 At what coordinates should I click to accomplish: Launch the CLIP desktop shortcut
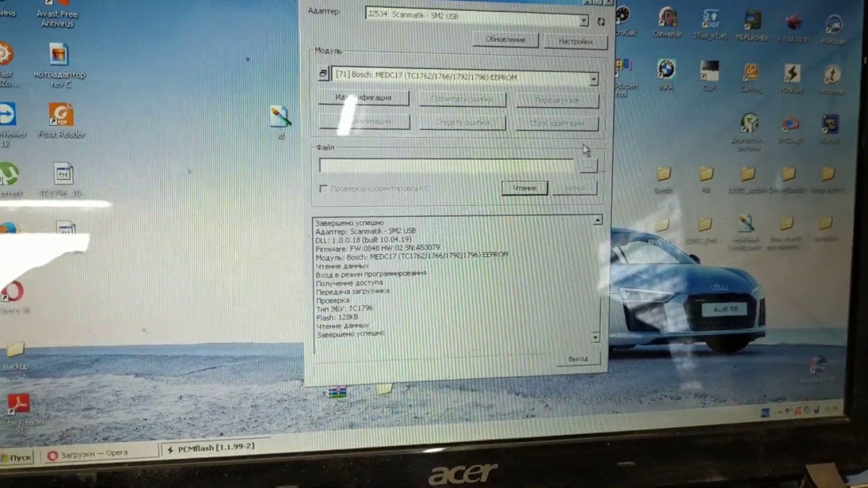pos(709,76)
